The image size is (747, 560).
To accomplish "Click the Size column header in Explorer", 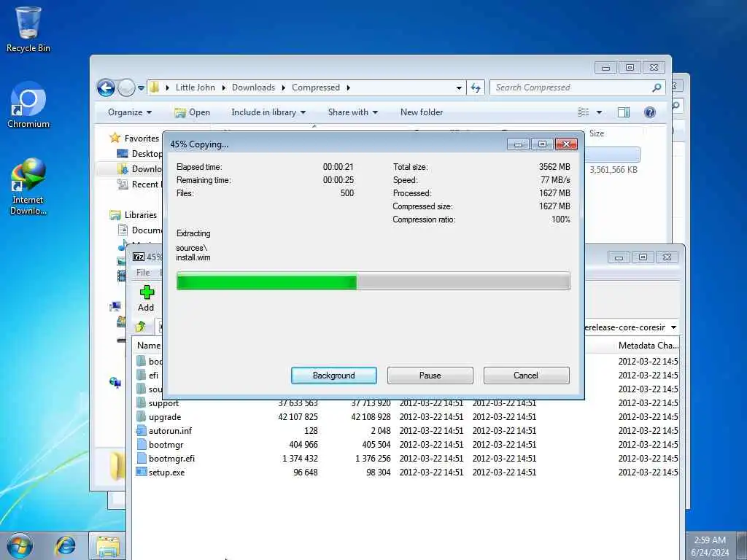I will [x=597, y=133].
